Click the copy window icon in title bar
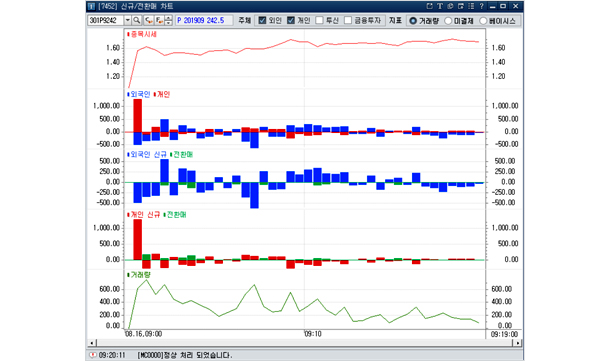Image resolution: width=610 pixels, height=361 pixels. 461,6
